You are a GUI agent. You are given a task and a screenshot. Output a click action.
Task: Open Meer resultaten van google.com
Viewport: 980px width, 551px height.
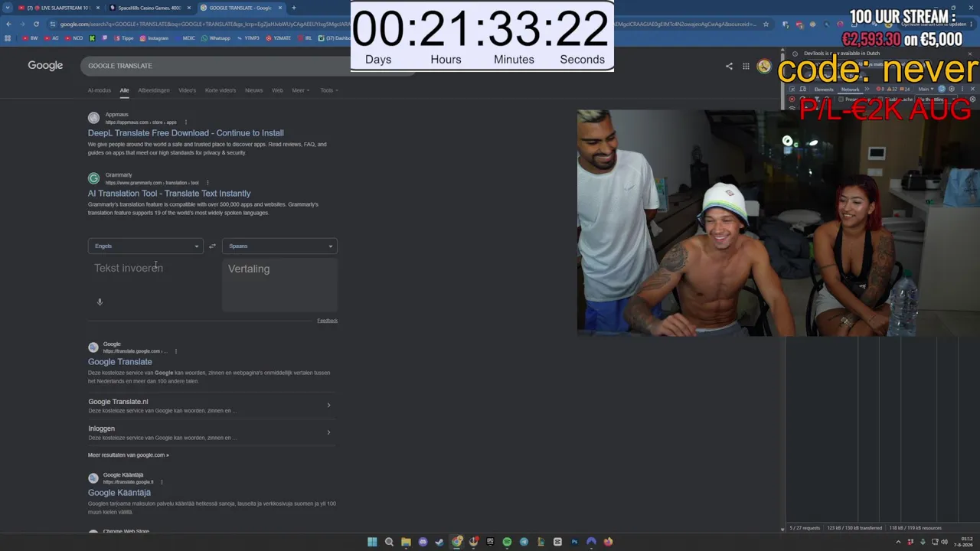click(x=129, y=455)
